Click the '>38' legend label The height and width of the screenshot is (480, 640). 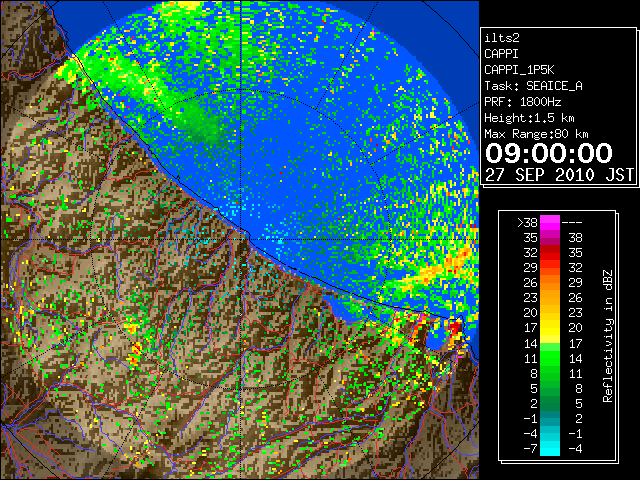click(527, 223)
